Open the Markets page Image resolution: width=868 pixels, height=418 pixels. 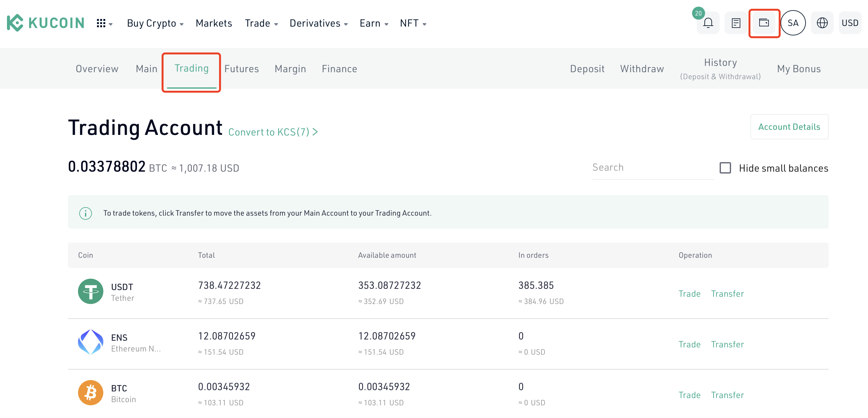(214, 23)
